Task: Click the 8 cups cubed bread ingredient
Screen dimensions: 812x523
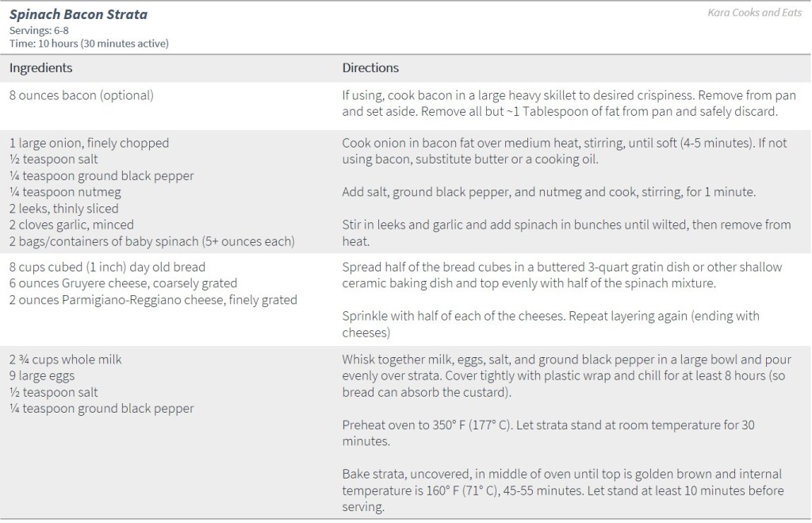Action: click(107, 267)
